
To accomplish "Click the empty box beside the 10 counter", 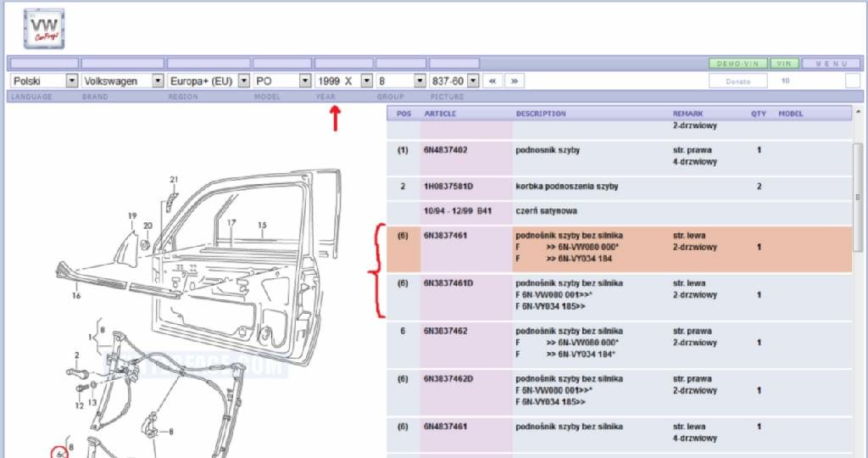I will (853, 81).
